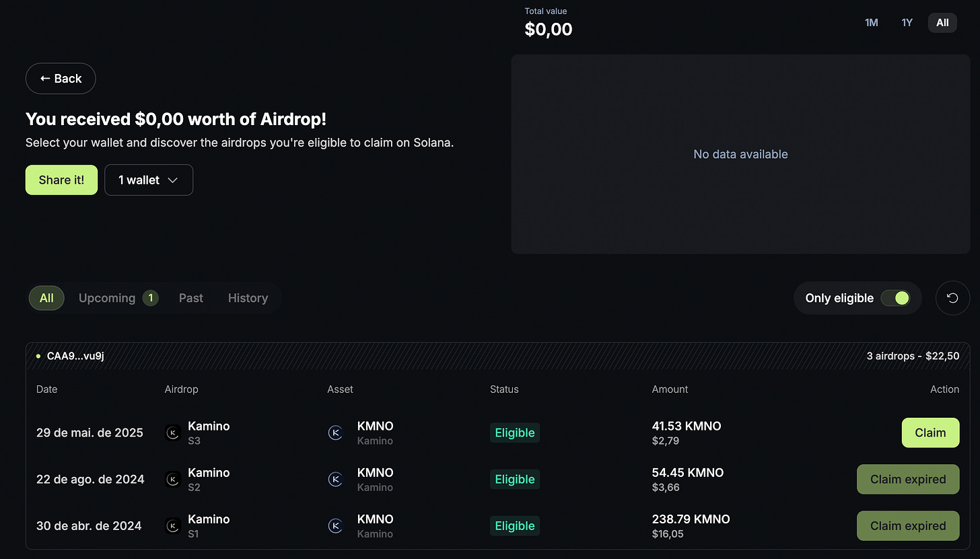Screen dimensions: 980x559
Task: Click wallet address CAA9...vu9j header
Action: click(x=75, y=356)
